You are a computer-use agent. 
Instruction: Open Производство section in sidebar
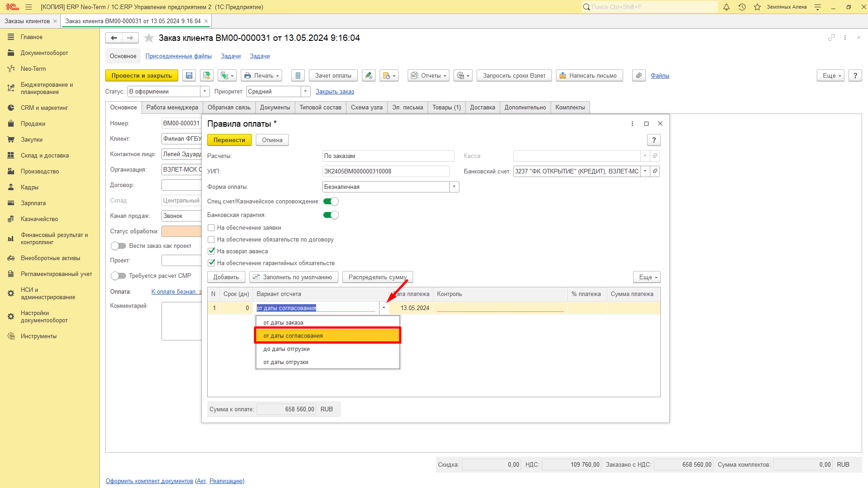click(39, 171)
